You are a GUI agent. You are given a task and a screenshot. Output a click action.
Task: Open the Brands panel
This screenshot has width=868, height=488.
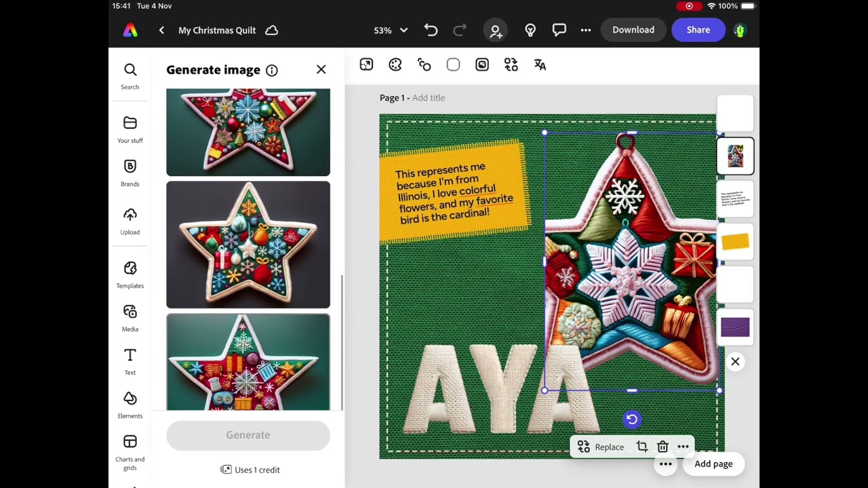pos(130,173)
